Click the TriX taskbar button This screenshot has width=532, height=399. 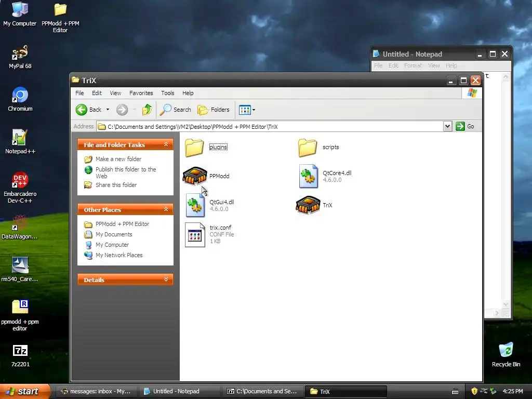[x=345, y=391]
